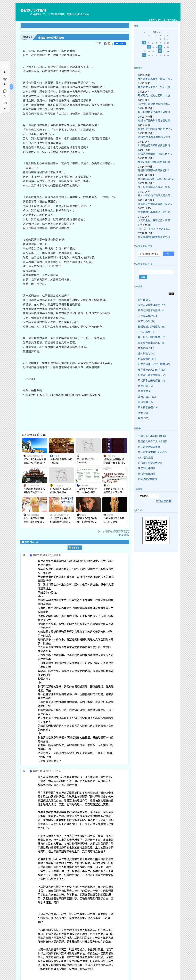Click 所有文章列表 button
This screenshot has width=196, height=980.
point(163,501)
